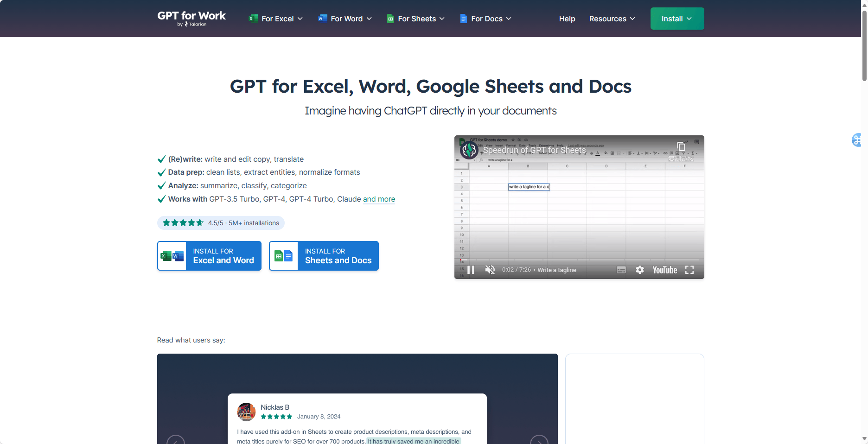
Task: Open the Speedrun of GPT for Sheets title
Action: pyautogui.click(x=535, y=150)
